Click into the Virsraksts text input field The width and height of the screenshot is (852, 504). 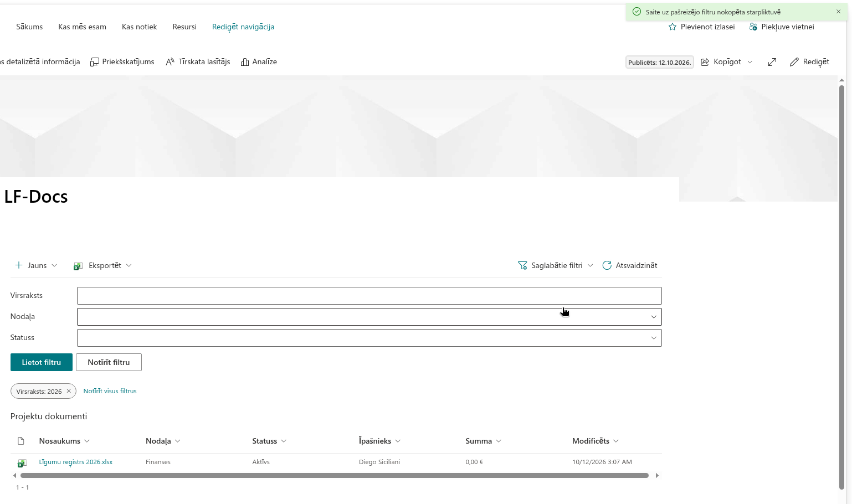(x=369, y=296)
